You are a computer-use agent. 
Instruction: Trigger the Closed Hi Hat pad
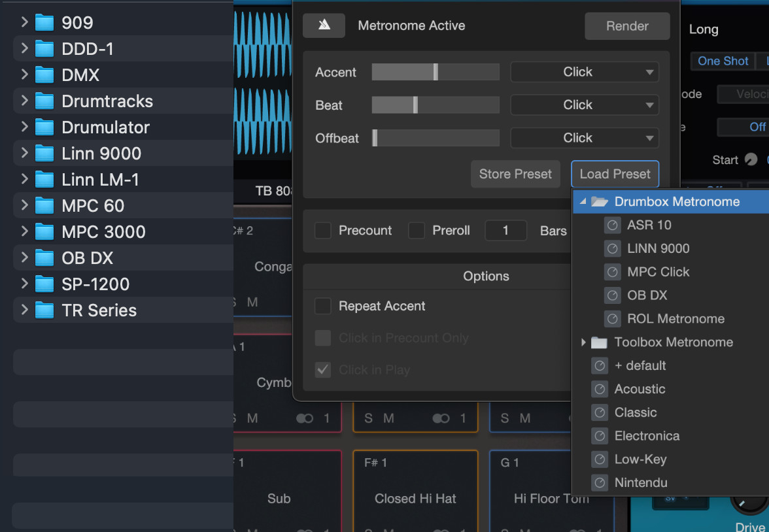tap(415, 491)
